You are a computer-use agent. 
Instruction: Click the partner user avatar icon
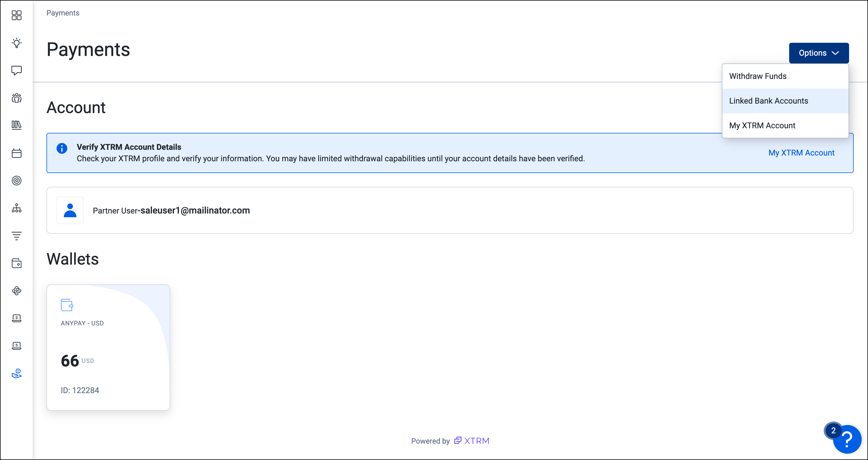click(70, 210)
